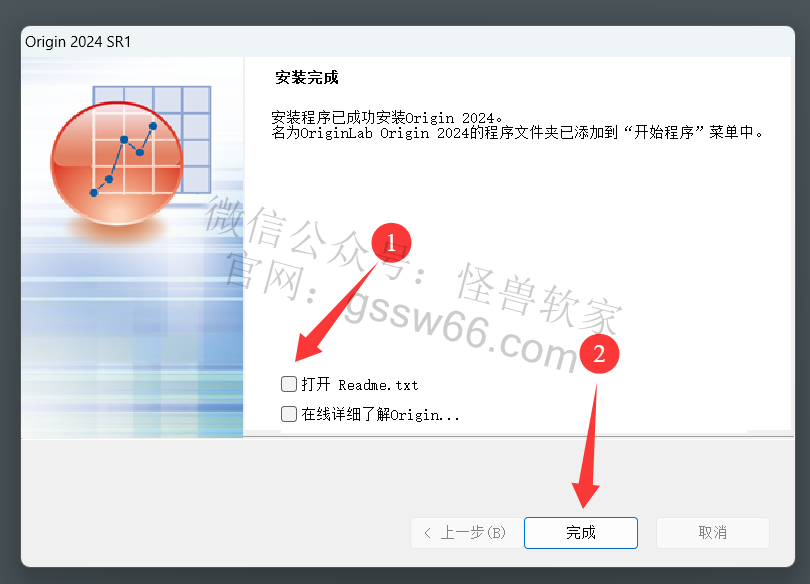Click the red circle numbered 1
810x584 pixels.
point(391,243)
